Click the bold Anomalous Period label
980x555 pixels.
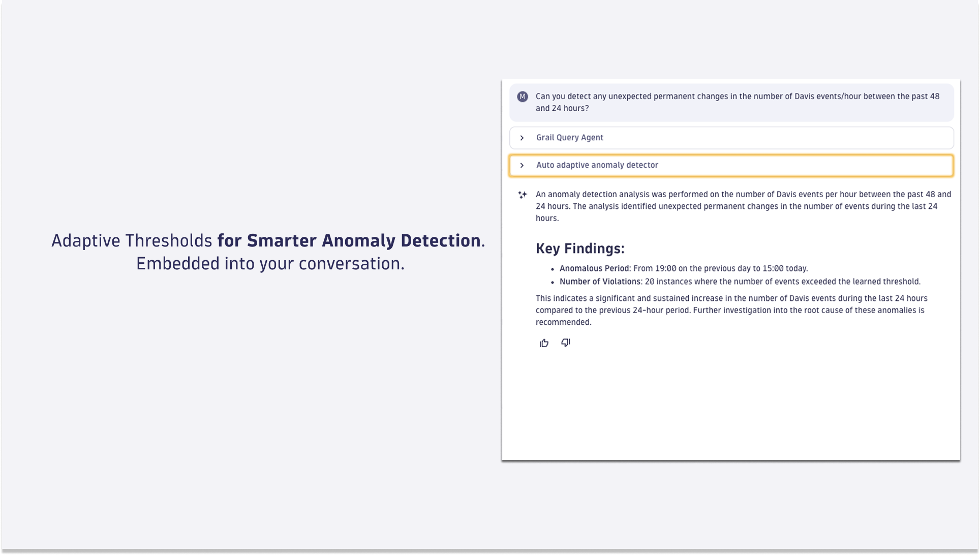click(594, 268)
